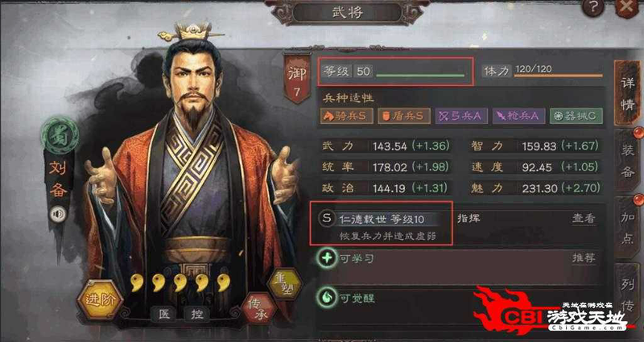Switch to the 详情 details tab
The image size is (644, 342).
coord(627,93)
